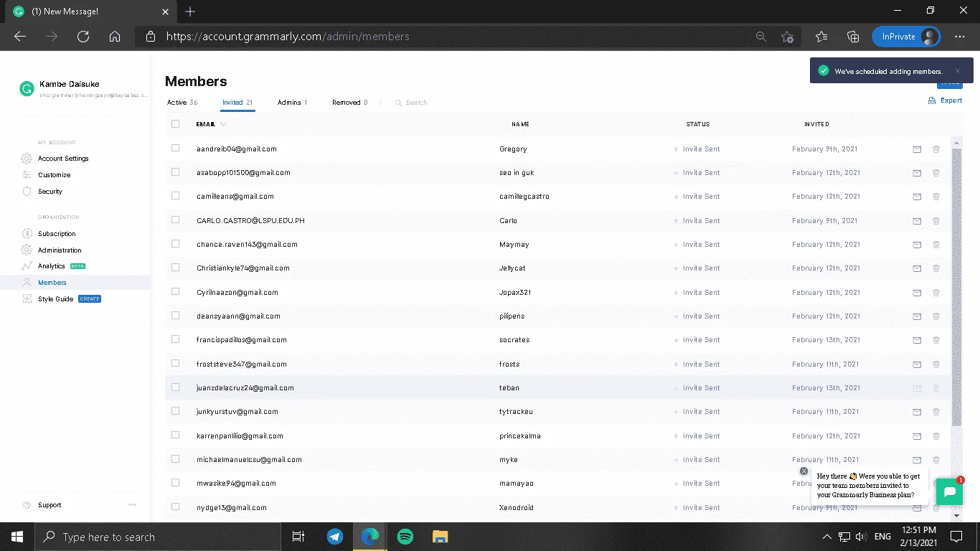Resend invite to tytrackeu via envelope icon
The width and height of the screenshot is (980, 551).
point(917,412)
